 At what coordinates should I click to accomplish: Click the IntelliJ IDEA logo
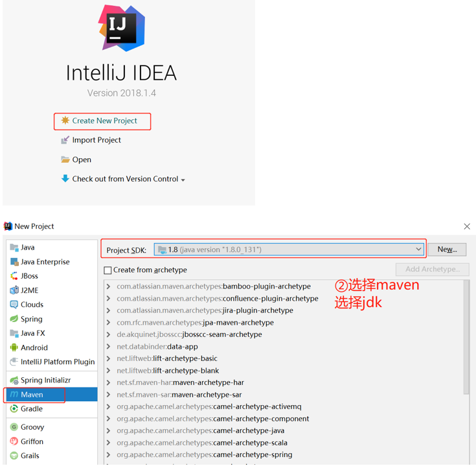pos(122,28)
